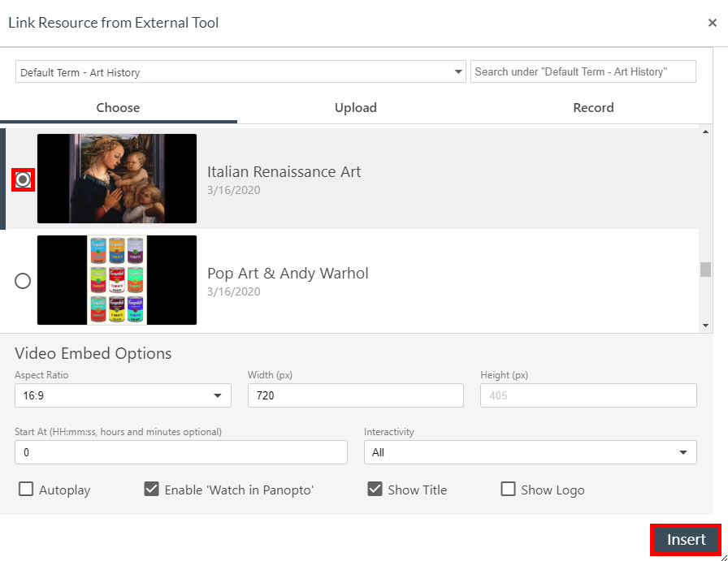Open the Record tab
Screen dimensions: 728x561
click(593, 107)
